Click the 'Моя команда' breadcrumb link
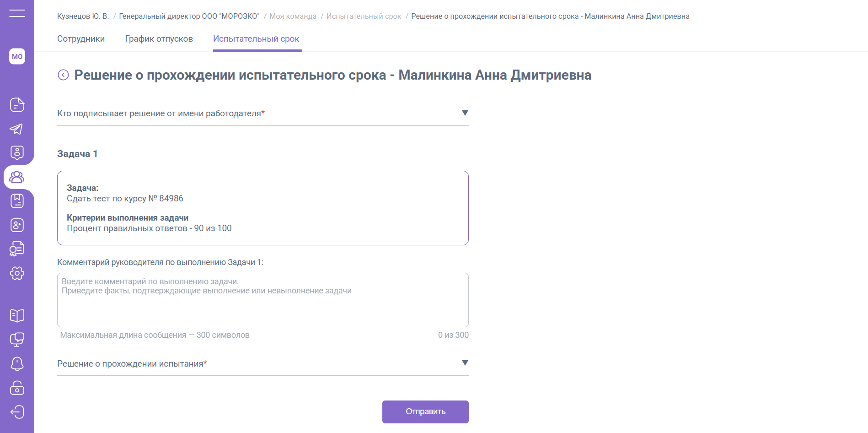The image size is (868, 433). pos(293,16)
